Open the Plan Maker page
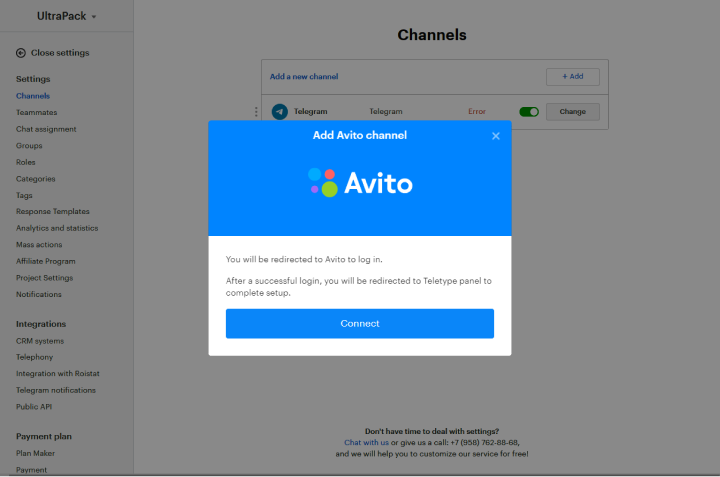 click(36, 453)
